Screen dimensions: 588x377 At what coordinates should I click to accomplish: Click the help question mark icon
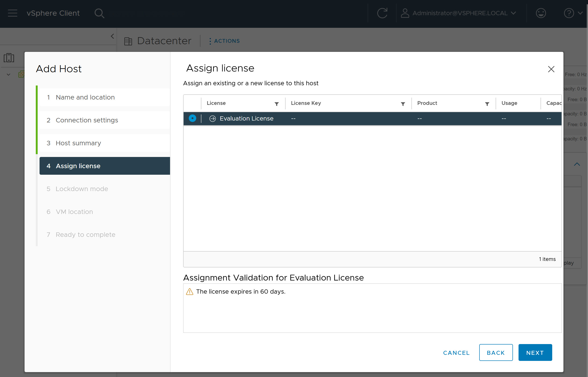(569, 13)
